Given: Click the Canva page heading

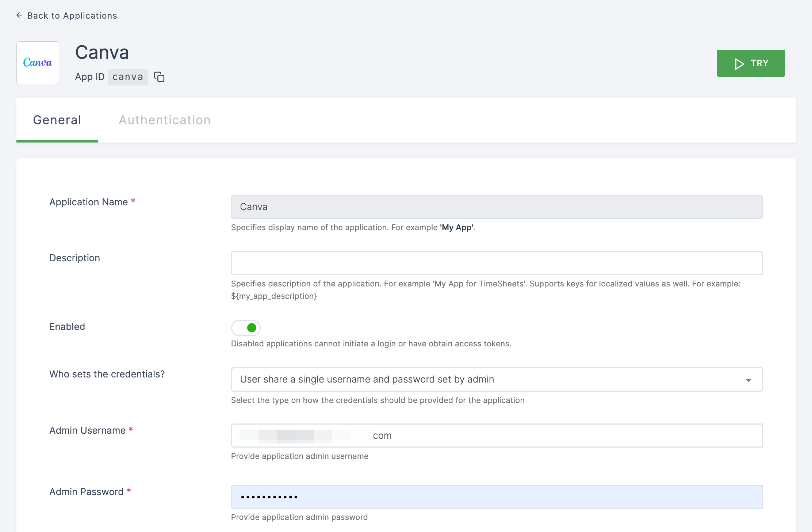Looking at the screenshot, I should pyautogui.click(x=102, y=52).
